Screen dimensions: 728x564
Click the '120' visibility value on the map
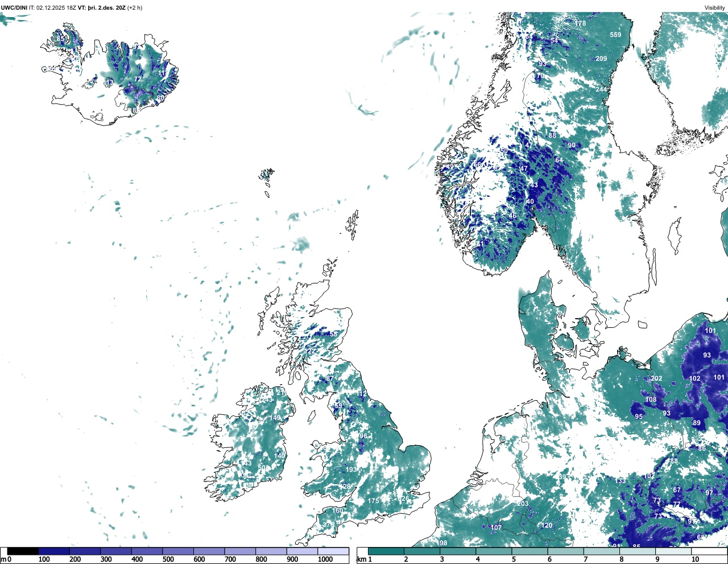pos(547,525)
